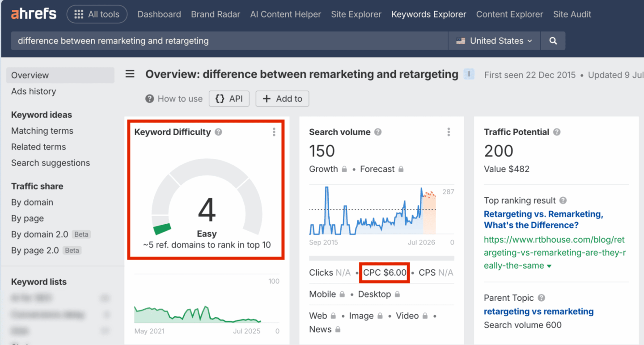
Task: Click Search volume help question icon
Action: (378, 132)
